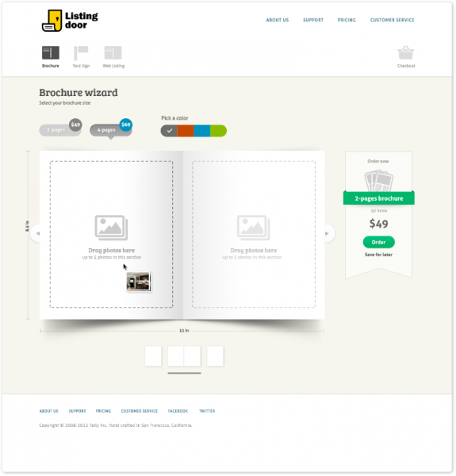Click the Listing door logo

click(x=70, y=21)
